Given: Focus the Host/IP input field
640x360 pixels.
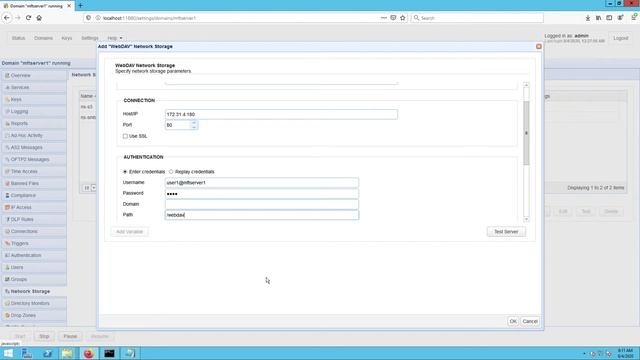Looking at the screenshot, I should point(281,114).
